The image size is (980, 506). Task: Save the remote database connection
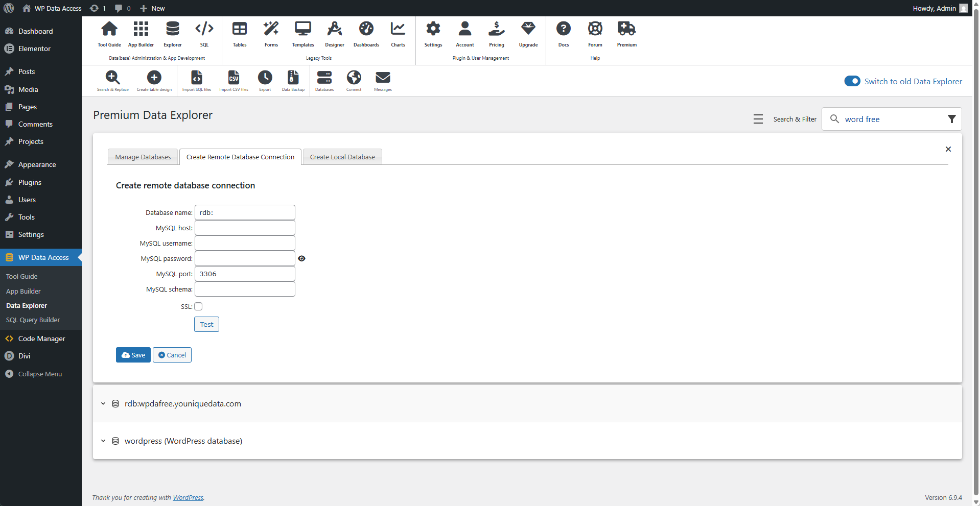(x=133, y=354)
